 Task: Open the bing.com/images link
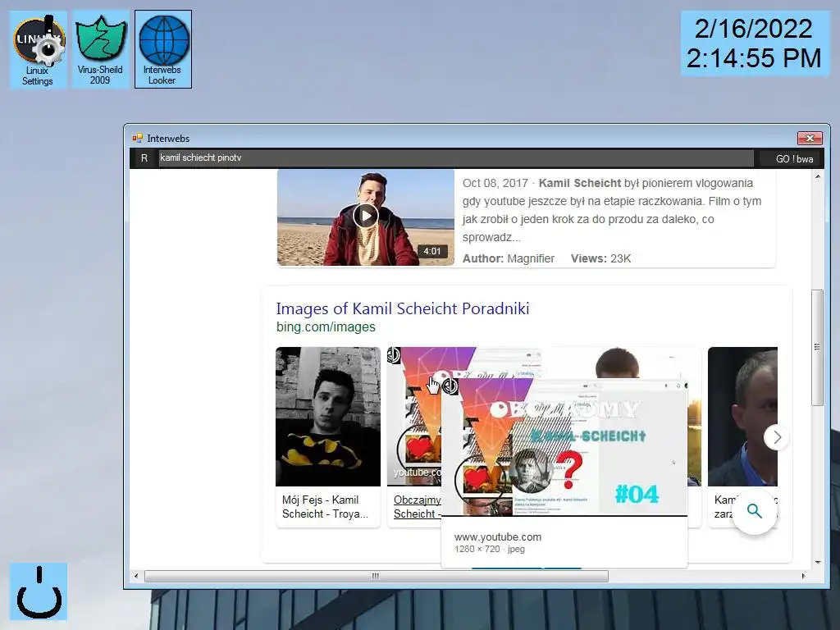[x=326, y=326]
